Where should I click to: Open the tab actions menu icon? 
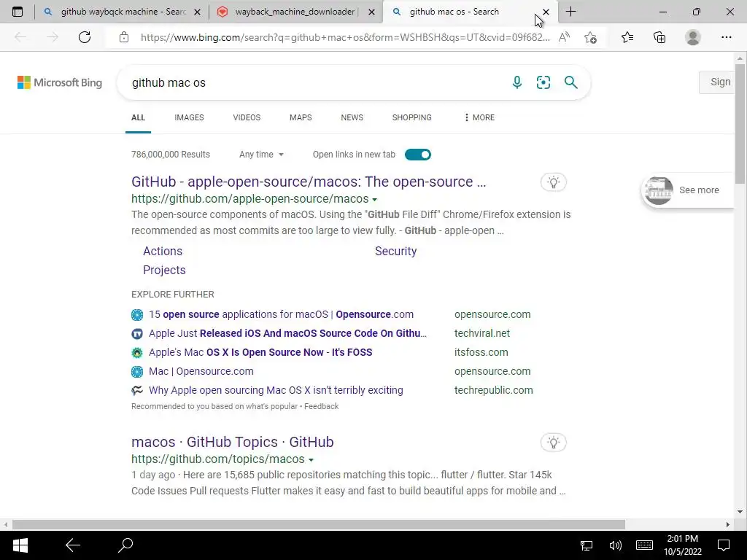click(x=18, y=12)
